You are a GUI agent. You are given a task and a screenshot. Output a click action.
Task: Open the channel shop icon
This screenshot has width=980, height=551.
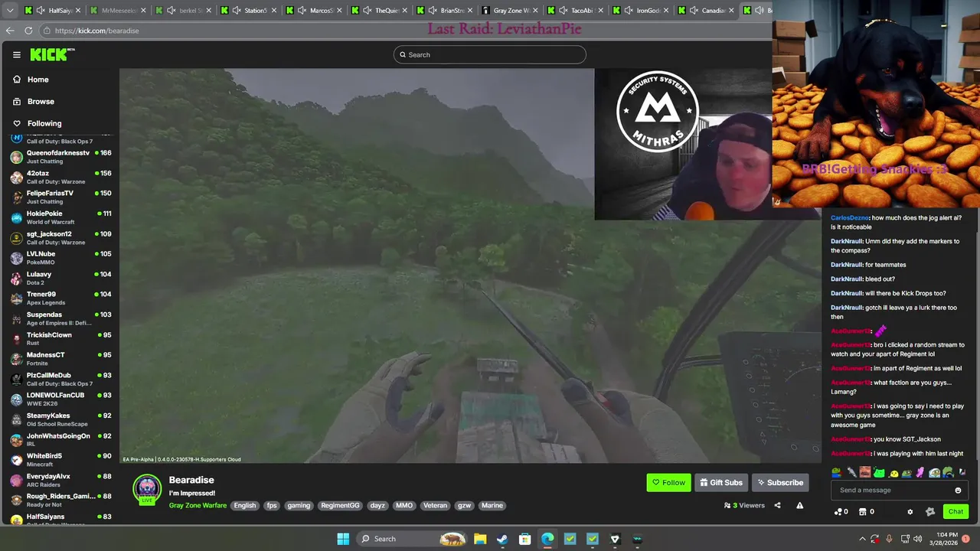pyautogui.click(x=863, y=512)
